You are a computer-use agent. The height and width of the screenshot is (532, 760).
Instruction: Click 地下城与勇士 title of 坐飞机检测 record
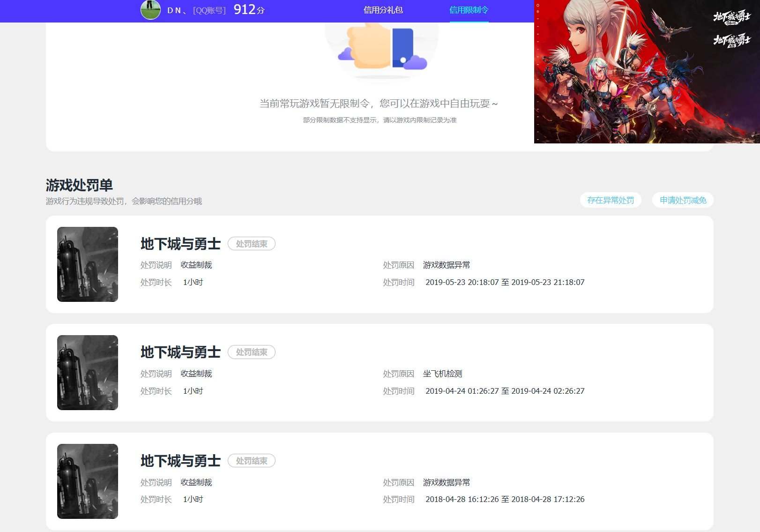pos(180,352)
